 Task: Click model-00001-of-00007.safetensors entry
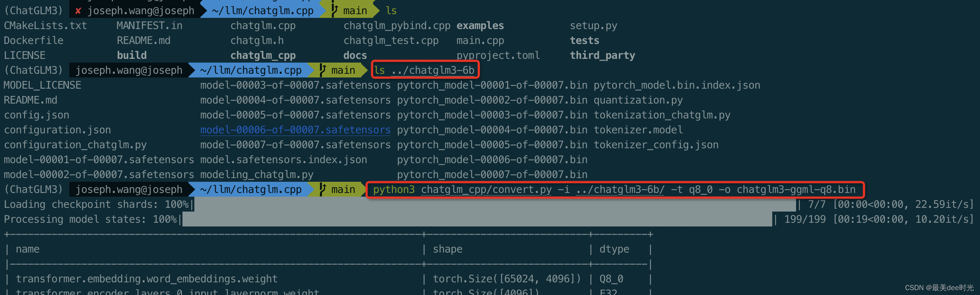pos(99,159)
